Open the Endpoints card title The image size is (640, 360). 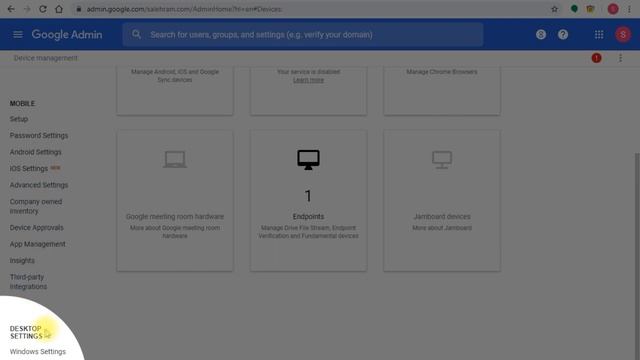[308, 217]
